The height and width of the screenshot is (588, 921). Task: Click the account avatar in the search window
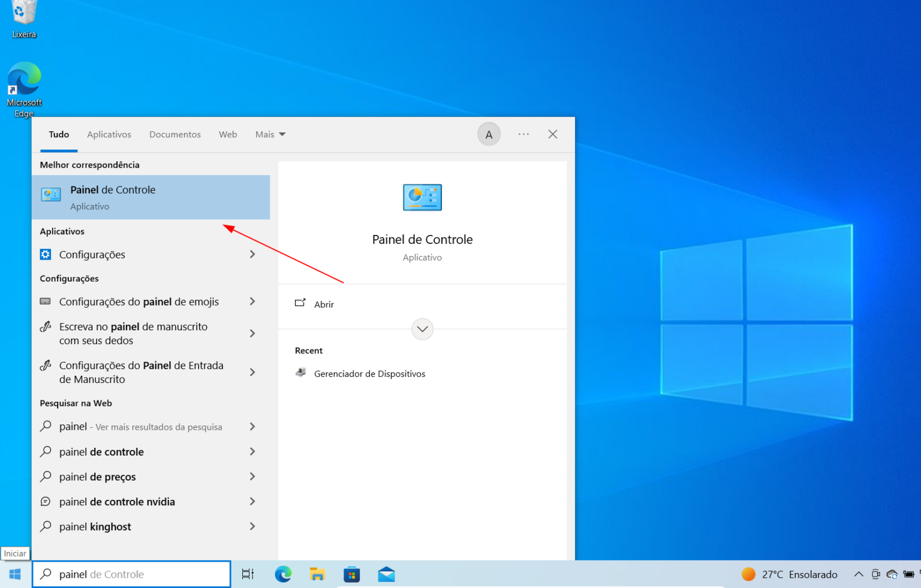click(x=489, y=134)
